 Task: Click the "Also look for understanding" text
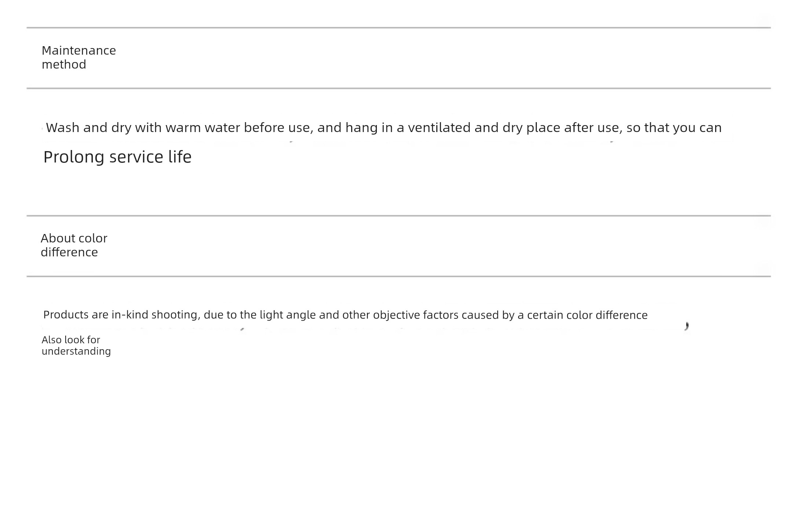click(x=76, y=345)
